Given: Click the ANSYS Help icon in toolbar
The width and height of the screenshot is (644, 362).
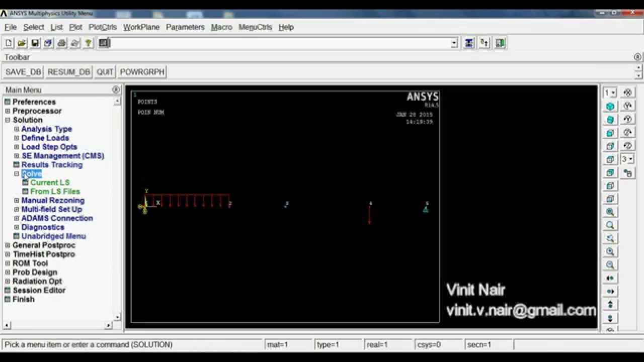Looking at the screenshot, I should point(88,43).
